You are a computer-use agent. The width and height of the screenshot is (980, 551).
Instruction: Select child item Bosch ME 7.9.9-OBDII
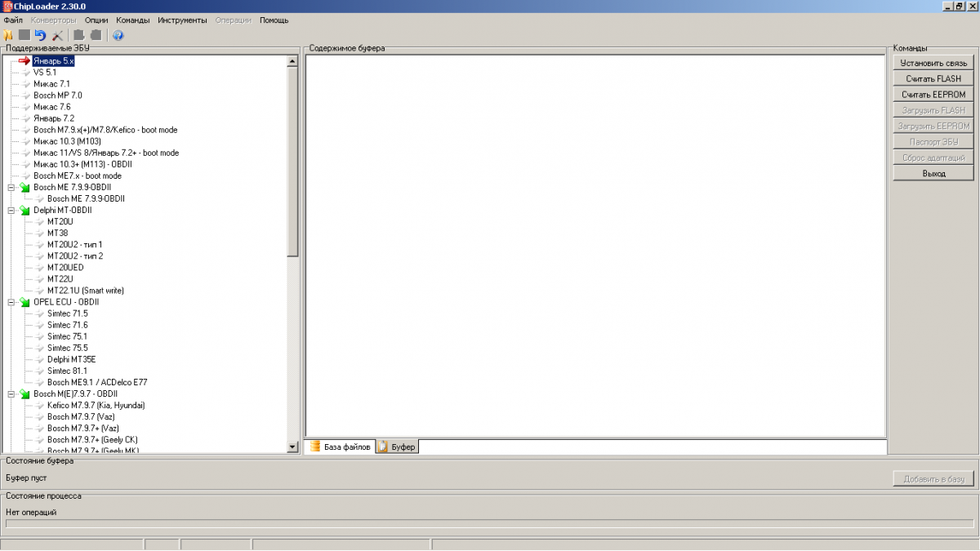pos(86,198)
